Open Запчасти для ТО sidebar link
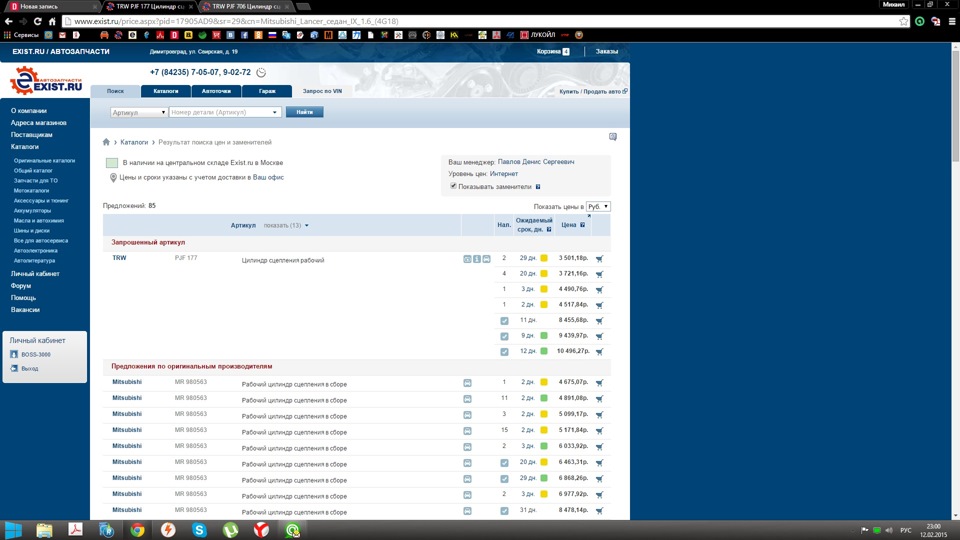 click(x=36, y=181)
